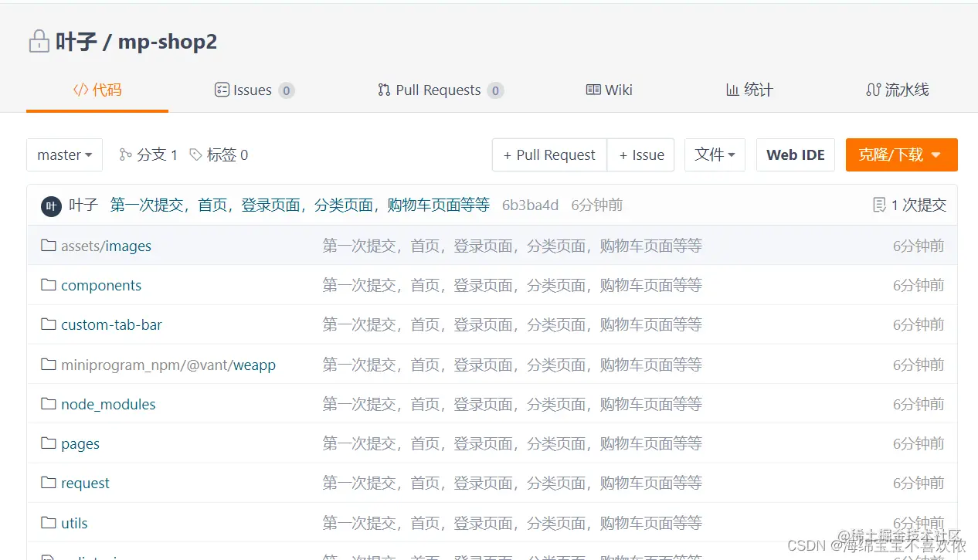
Task: Click the folder icon for pages
Action: pos(49,443)
